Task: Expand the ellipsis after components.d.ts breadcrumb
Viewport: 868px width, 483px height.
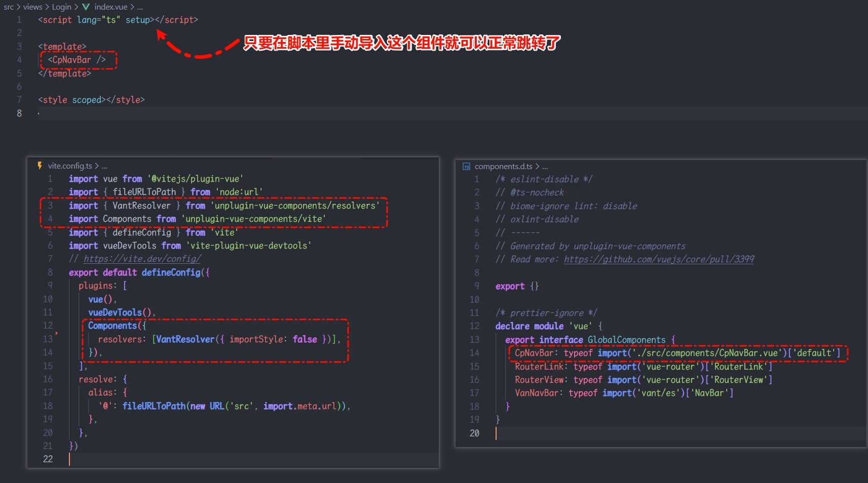Action: point(545,167)
